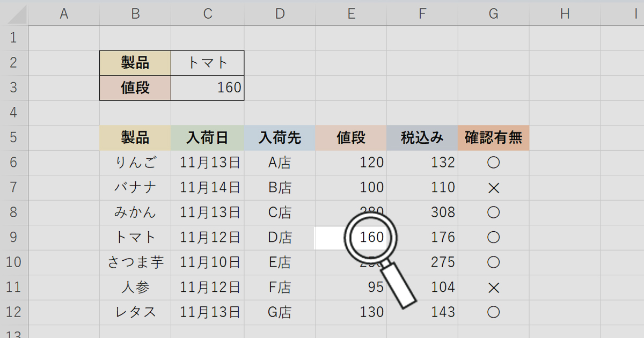Select the column D header

pyautogui.click(x=280, y=14)
